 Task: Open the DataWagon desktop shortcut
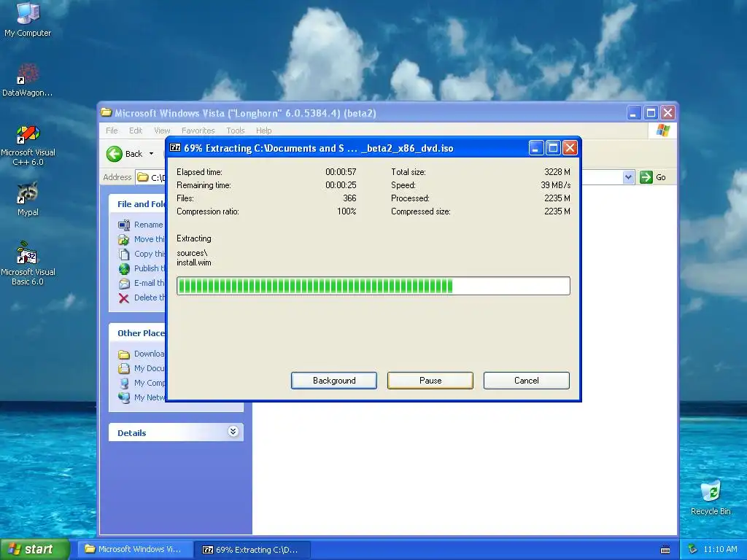[x=28, y=79]
